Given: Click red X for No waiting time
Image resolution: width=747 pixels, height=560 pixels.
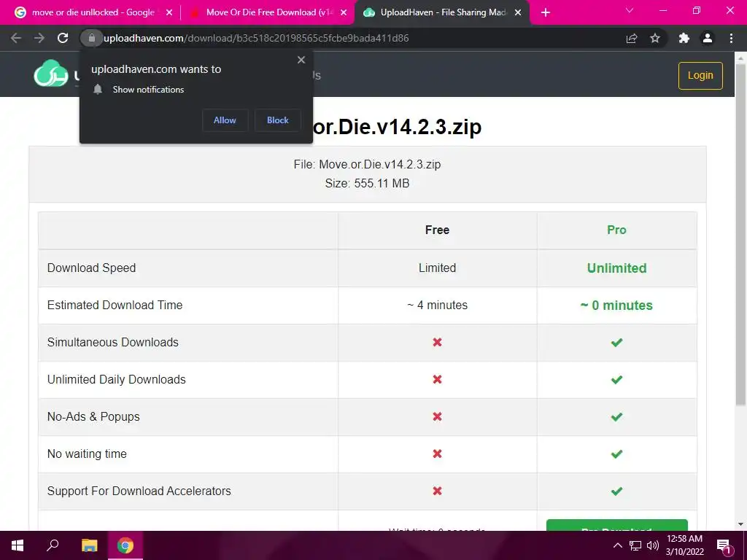Looking at the screenshot, I should tap(438, 454).
